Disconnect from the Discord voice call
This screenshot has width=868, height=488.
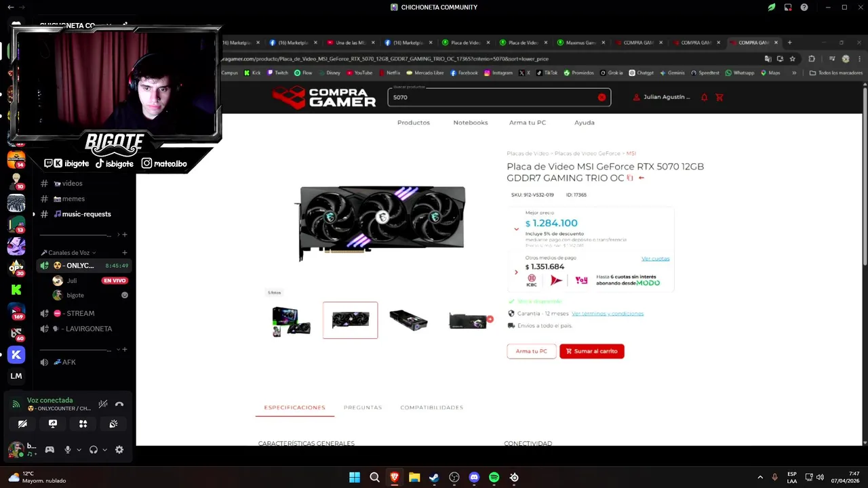[119, 404]
